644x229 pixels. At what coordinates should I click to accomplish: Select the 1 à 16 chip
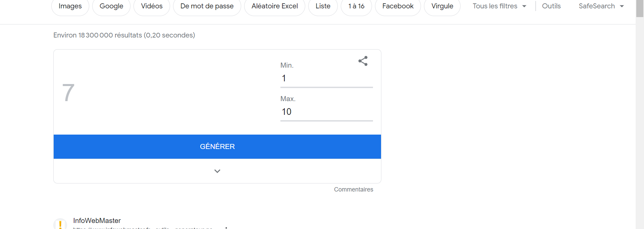click(x=356, y=6)
